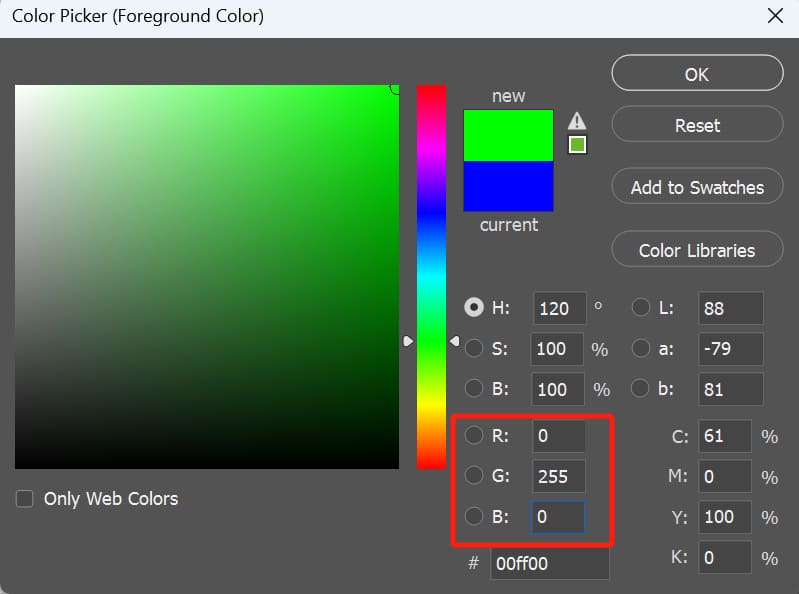The width and height of the screenshot is (799, 594).
Task: Click the closest in-gamut color square
Action: pos(577,145)
